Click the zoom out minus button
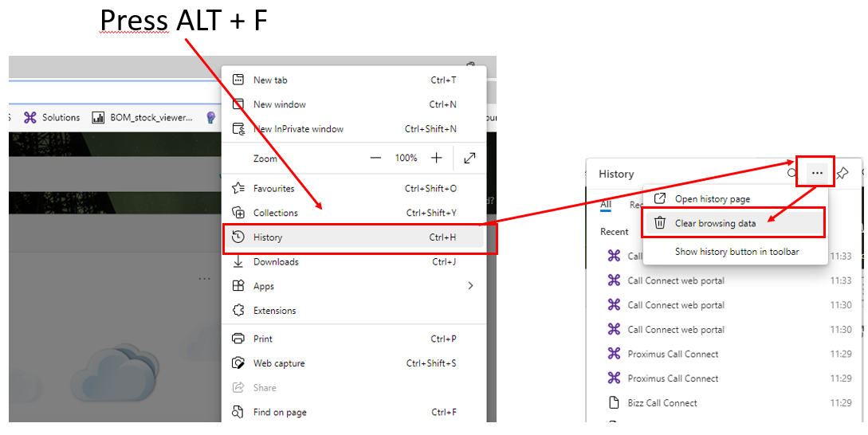Image resolution: width=868 pixels, height=435 pixels. pos(376,159)
